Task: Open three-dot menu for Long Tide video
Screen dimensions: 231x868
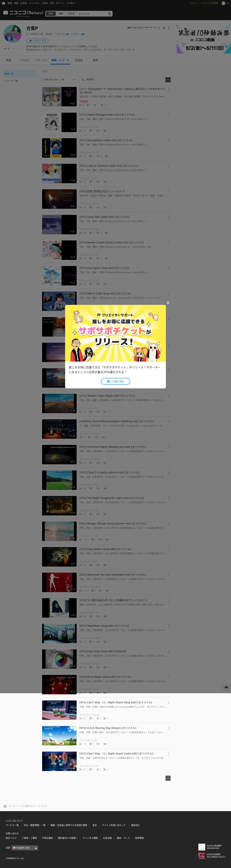Action: tap(169, 217)
